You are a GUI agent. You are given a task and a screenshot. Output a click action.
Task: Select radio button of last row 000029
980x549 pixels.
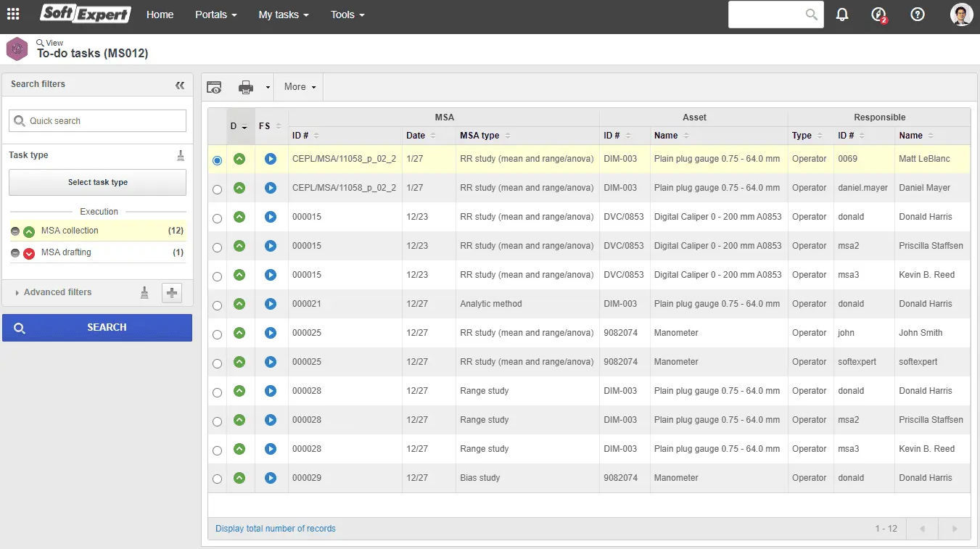(x=217, y=478)
